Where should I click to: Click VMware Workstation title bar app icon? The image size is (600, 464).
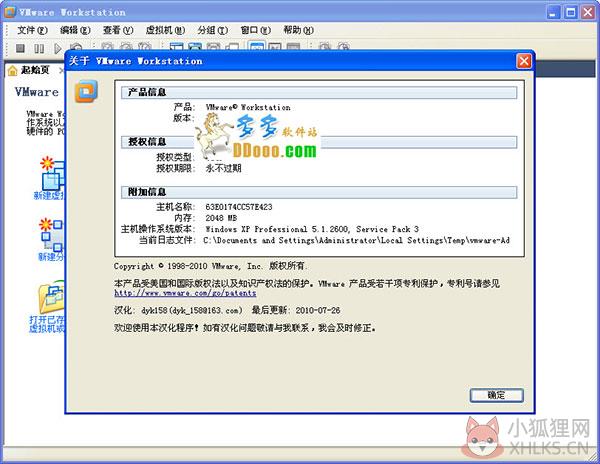point(10,12)
